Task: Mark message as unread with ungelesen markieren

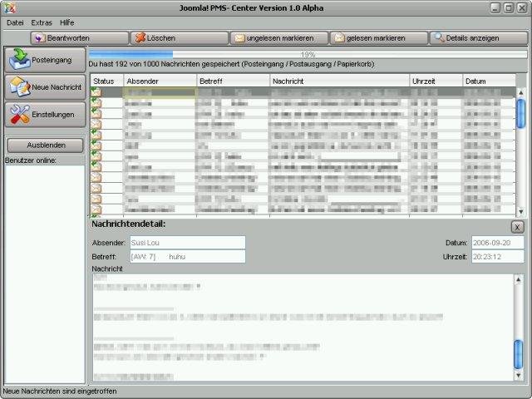Action: 279,38
